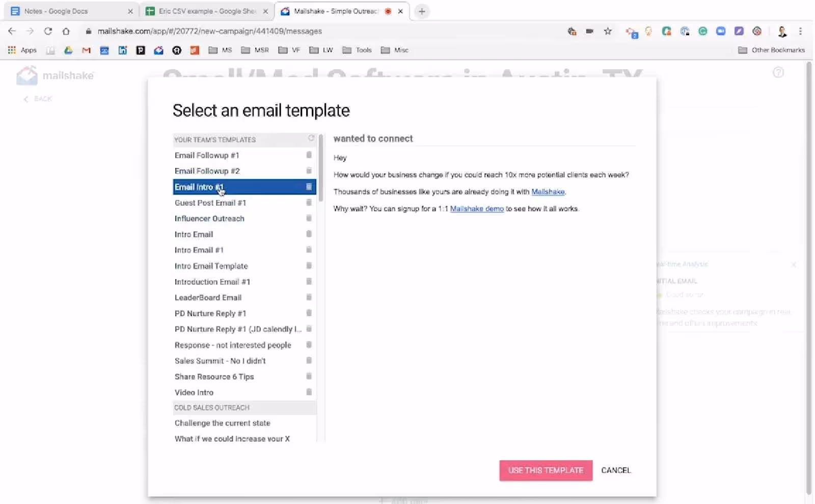Click the camera extension icon in the toolbar

click(x=590, y=31)
